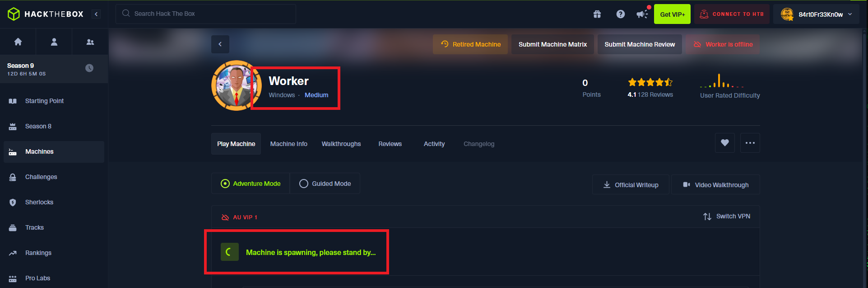Click the Season 9 clock icon
This screenshot has width=868, height=288.
tap(89, 68)
